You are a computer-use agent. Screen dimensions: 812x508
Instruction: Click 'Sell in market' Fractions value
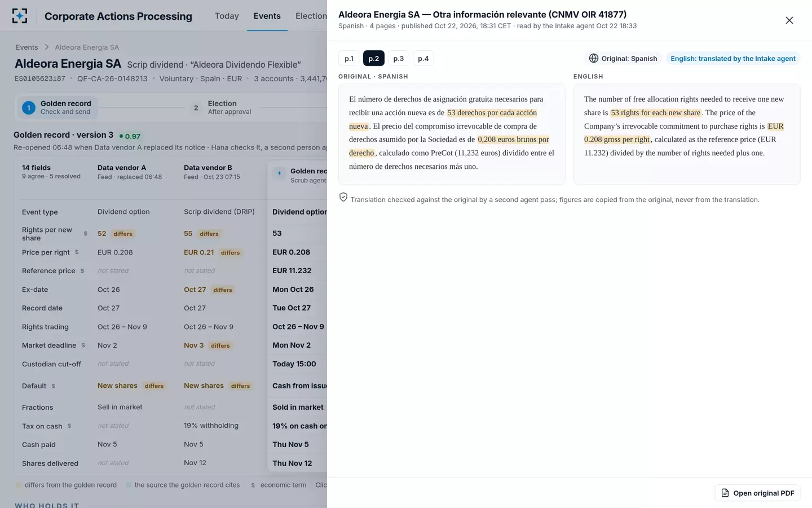[x=120, y=407]
